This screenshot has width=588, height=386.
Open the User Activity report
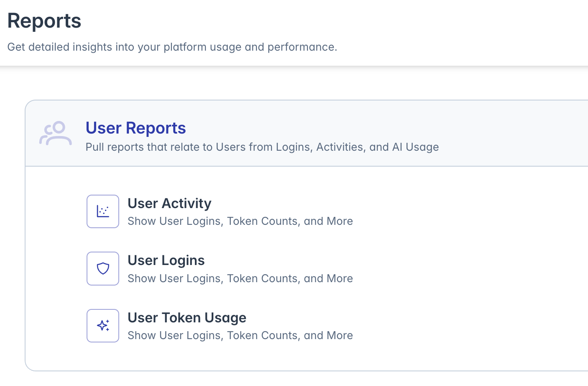tap(169, 203)
